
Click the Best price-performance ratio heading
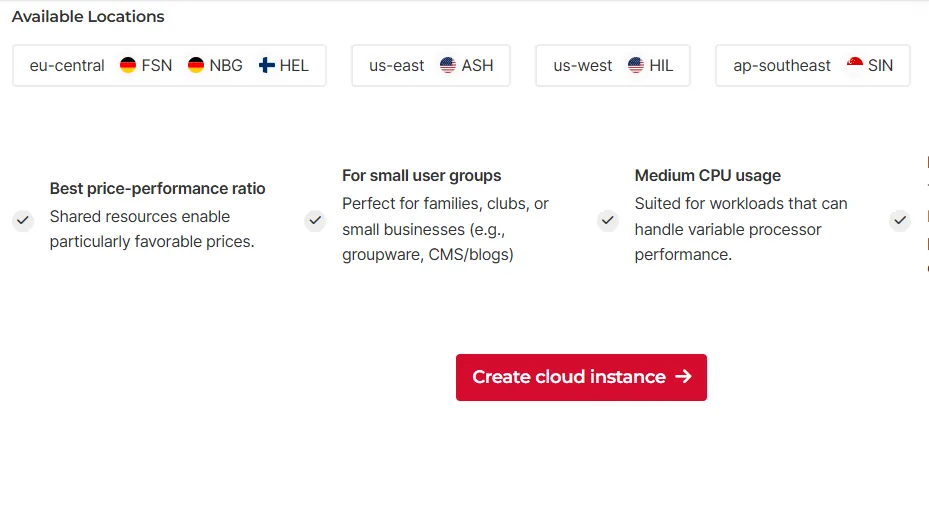[x=158, y=188]
